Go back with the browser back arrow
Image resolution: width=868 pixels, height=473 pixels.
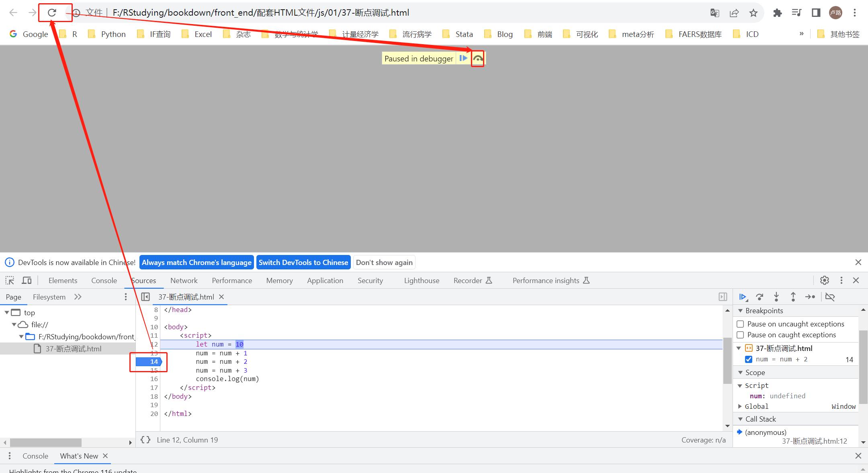tap(13, 13)
